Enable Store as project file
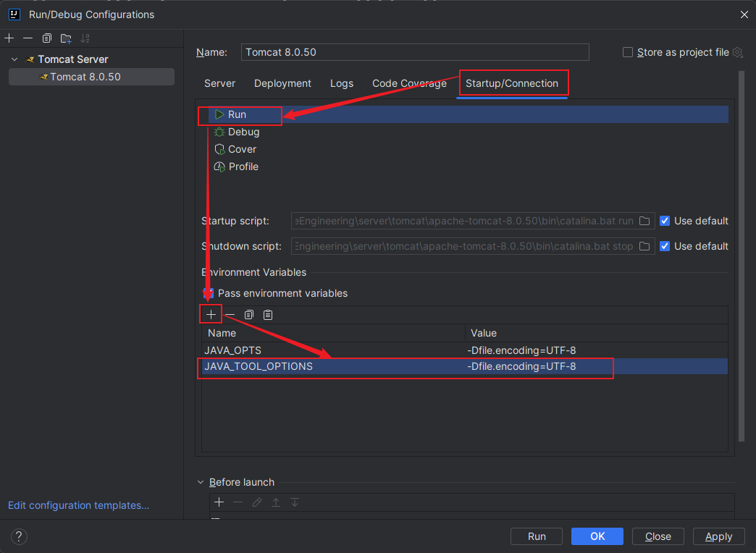 click(628, 52)
